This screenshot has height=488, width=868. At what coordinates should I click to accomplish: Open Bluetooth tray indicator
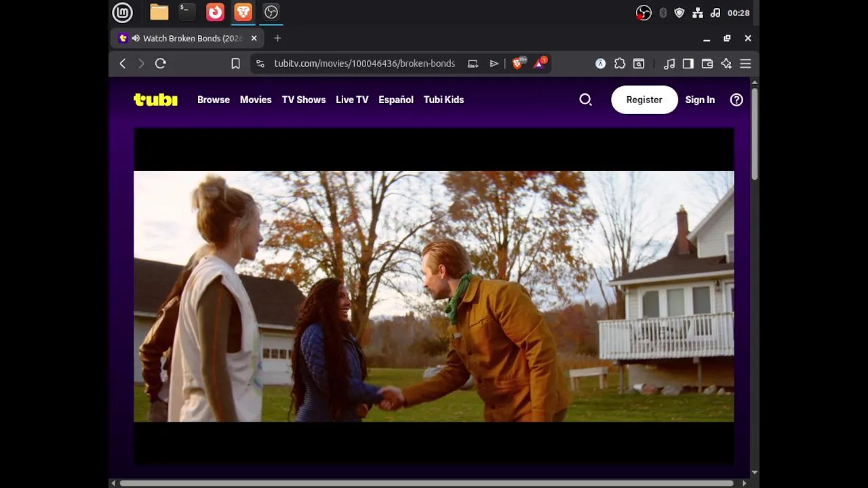tap(663, 13)
